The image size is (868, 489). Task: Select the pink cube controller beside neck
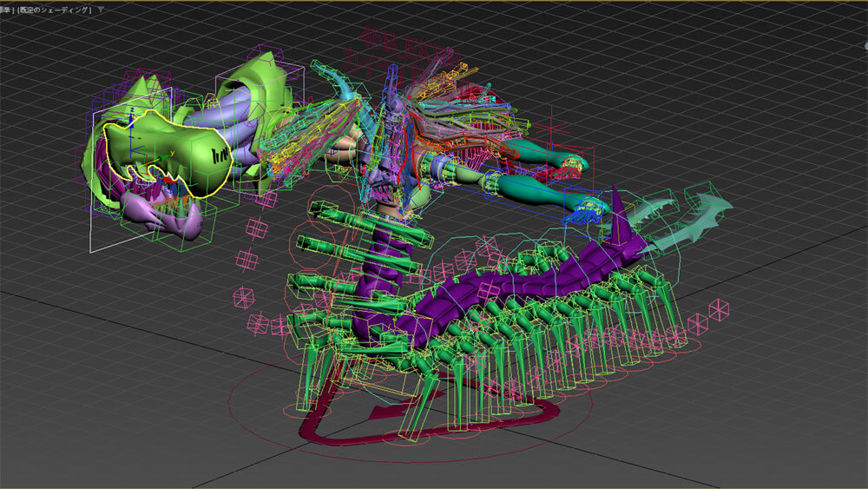(x=257, y=228)
